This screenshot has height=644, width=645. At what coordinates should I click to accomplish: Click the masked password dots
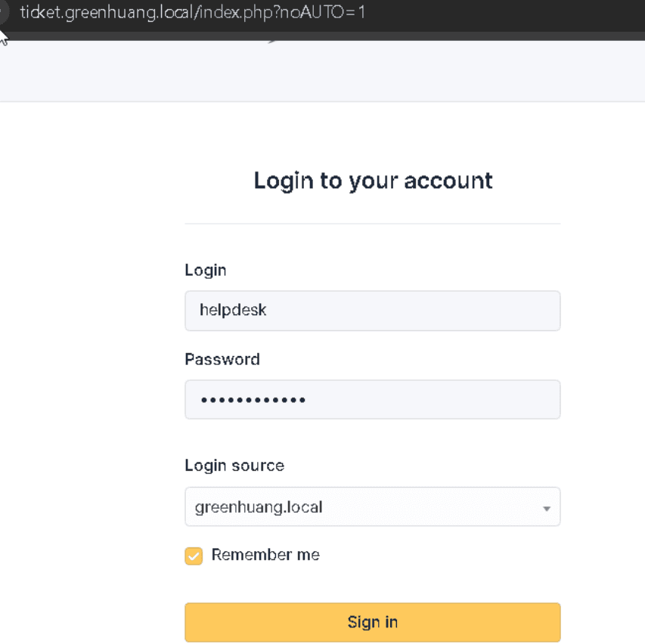tap(253, 400)
